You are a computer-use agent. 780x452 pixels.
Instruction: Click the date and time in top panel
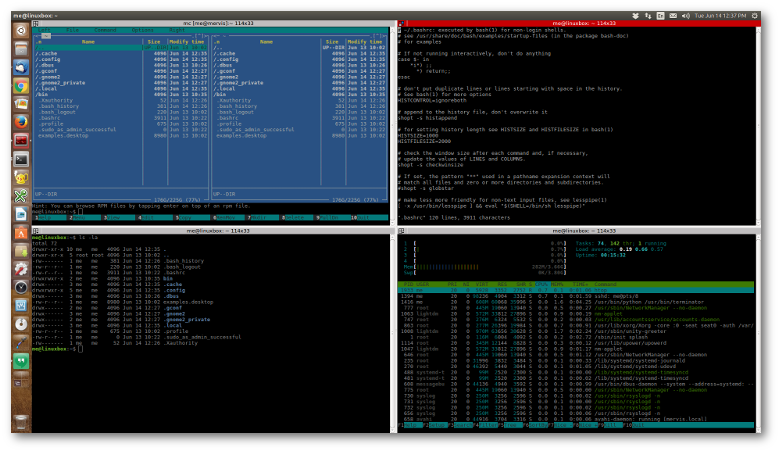(720, 16)
